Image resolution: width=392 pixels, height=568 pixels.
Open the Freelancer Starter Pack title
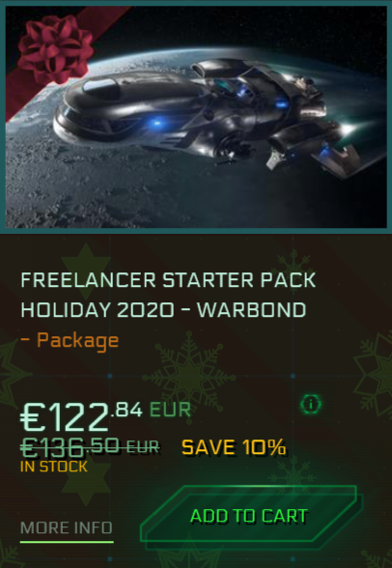point(168,280)
